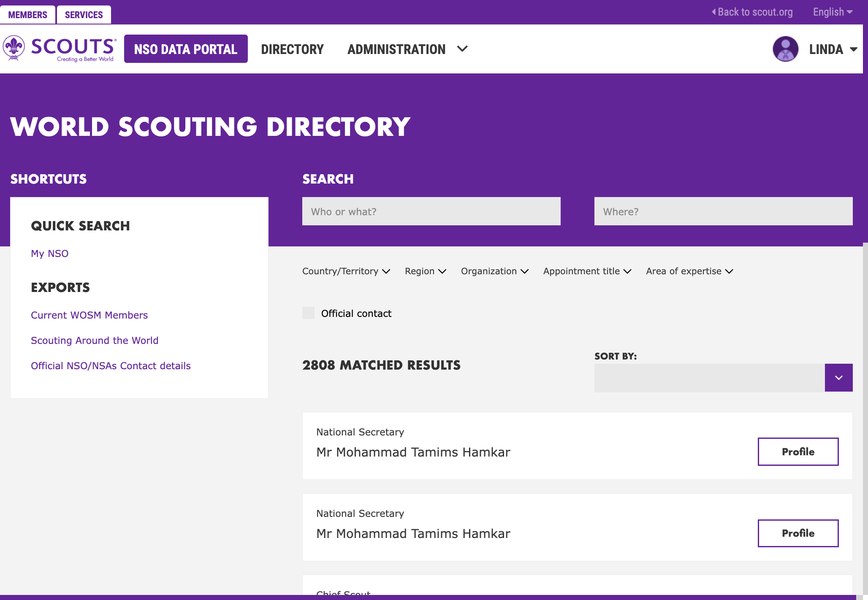The image size is (868, 600).
Task: Open My NSO quick search
Action: pos(49,254)
